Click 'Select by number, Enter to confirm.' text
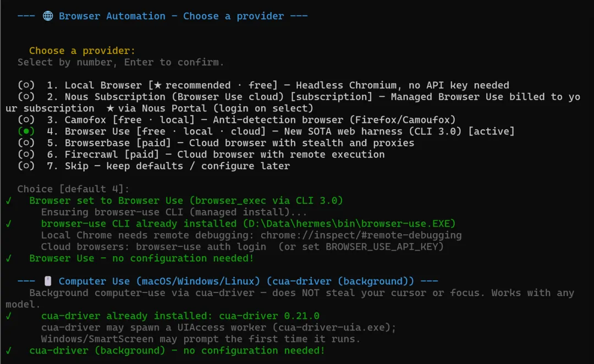This screenshot has width=594, height=364. point(120,62)
